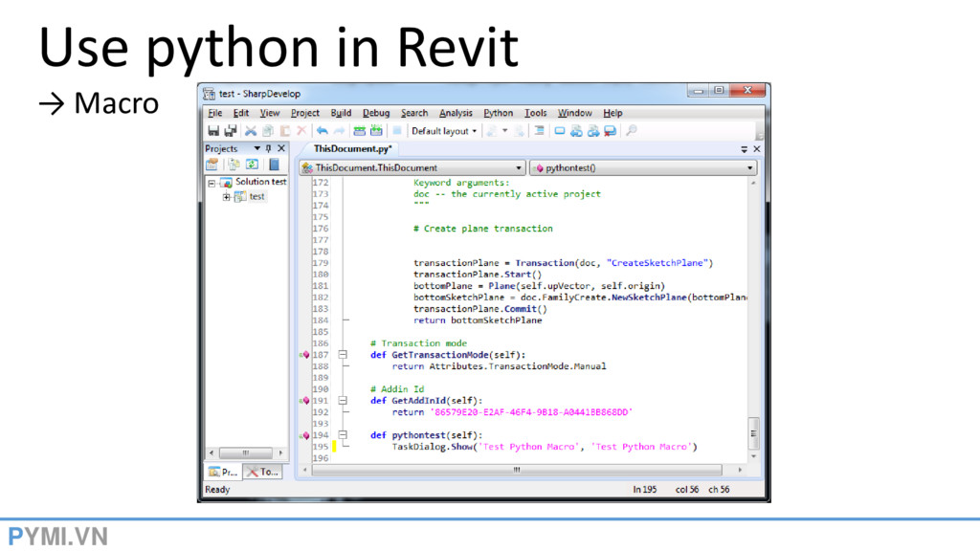
Task: Open the Analysis menu
Action: coord(456,113)
